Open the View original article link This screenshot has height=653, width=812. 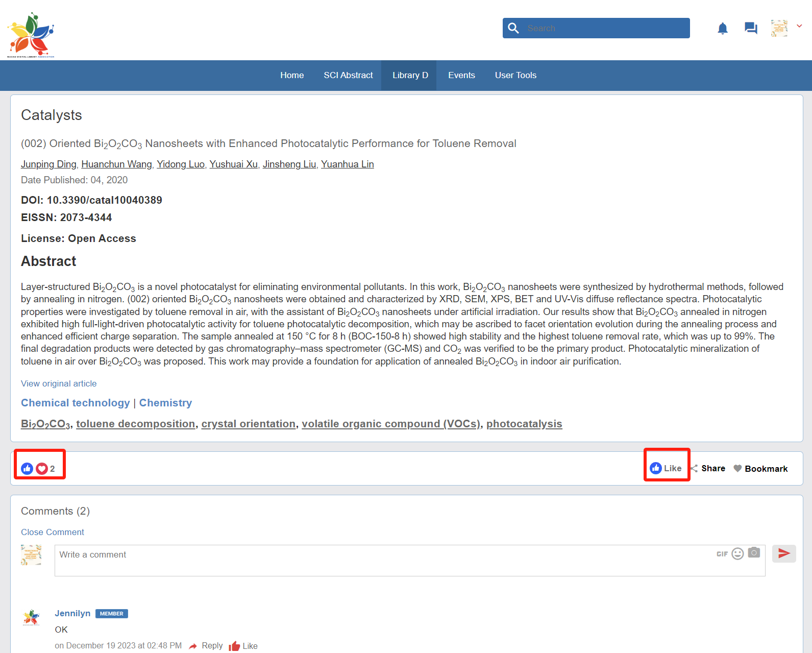[59, 383]
